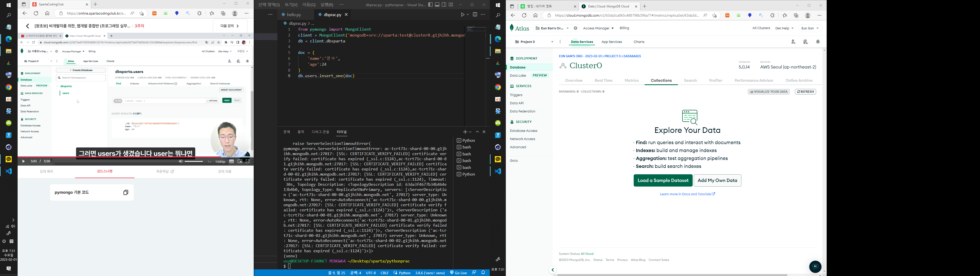Image resolution: width=980 pixels, height=276 pixels.
Task: Create a new terminal with the plus icon
Action: pyautogui.click(x=465, y=132)
